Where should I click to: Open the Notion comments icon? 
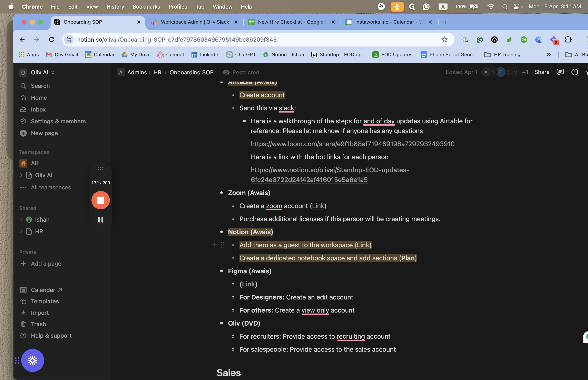[560, 72]
